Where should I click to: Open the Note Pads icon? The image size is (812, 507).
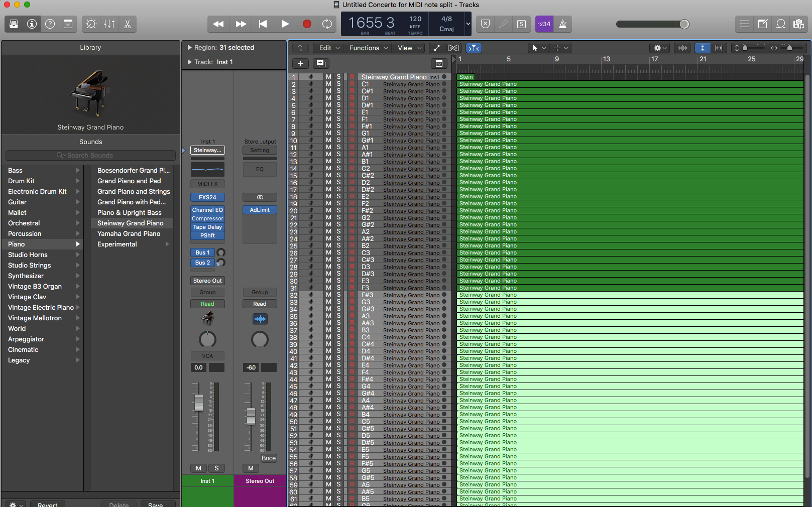pyautogui.click(x=762, y=24)
